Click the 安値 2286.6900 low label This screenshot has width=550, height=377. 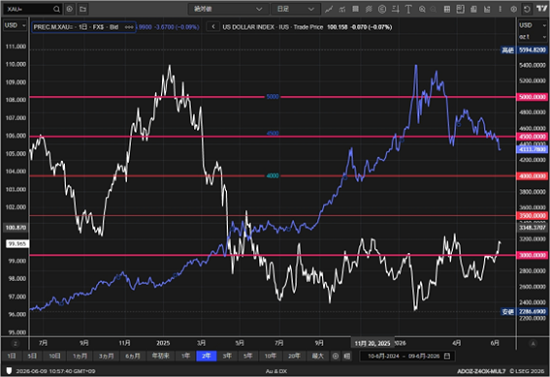tap(524, 311)
